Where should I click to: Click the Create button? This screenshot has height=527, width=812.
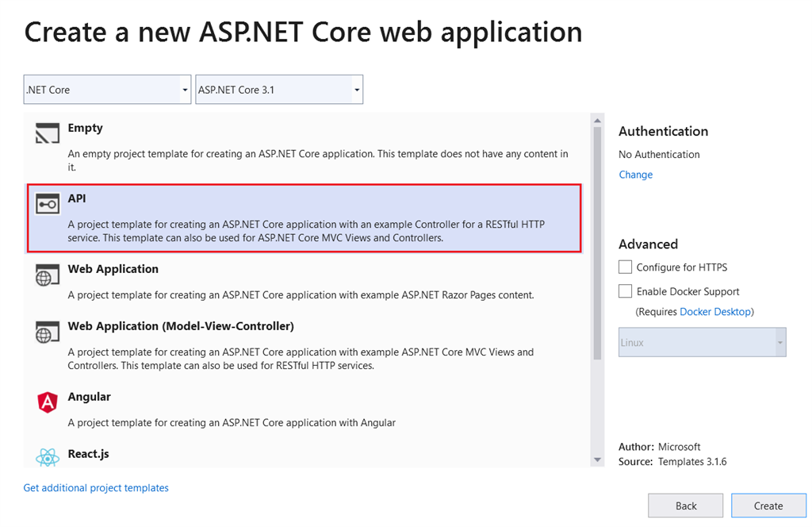click(x=768, y=506)
